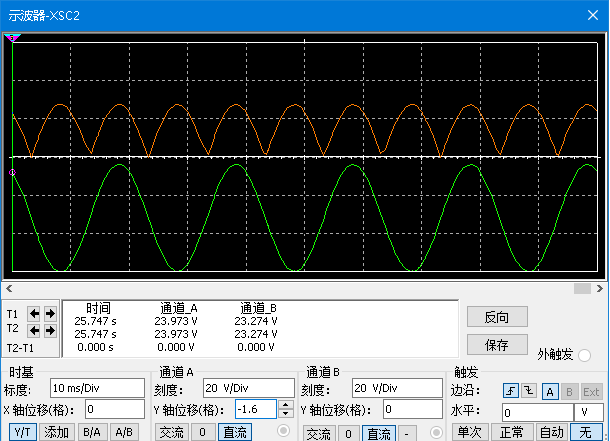Select B/A display mode
The image size is (610, 441).
click(x=92, y=432)
